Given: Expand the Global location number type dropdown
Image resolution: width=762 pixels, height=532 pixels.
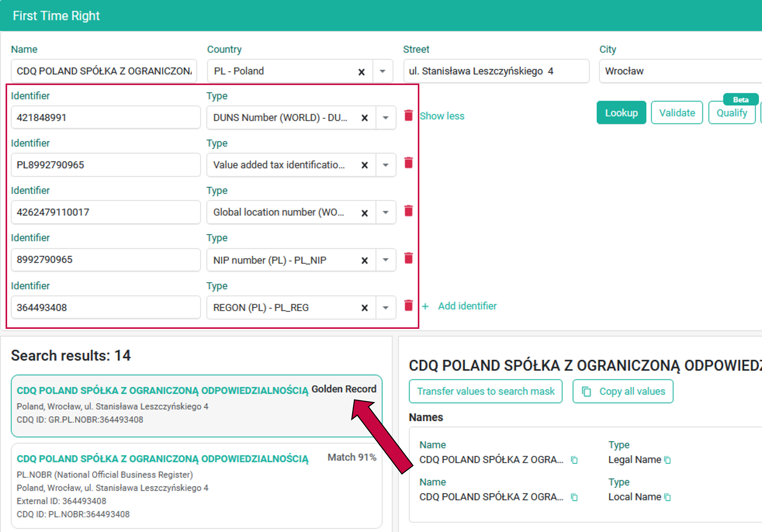Looking at the screenshot, I should (386, 213).
